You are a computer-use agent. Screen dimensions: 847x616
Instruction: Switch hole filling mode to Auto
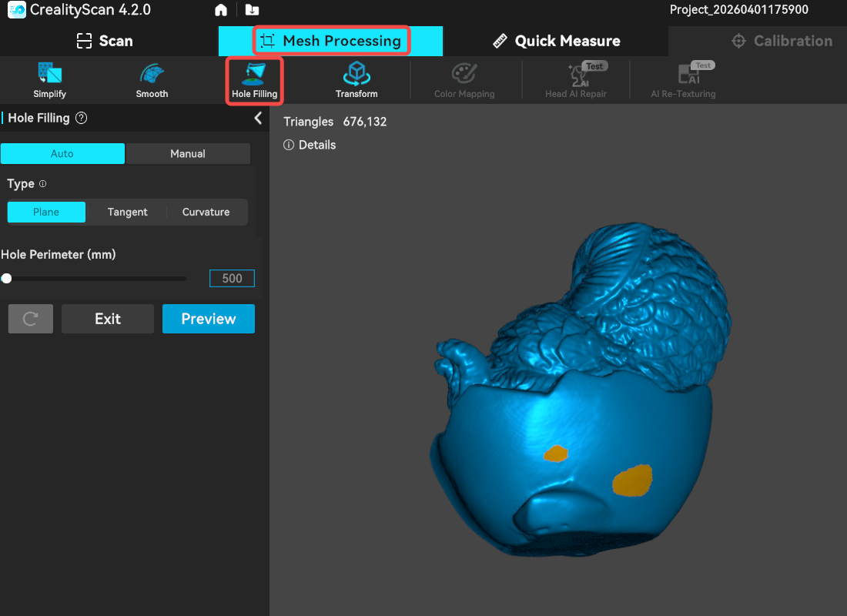(62, 154)
